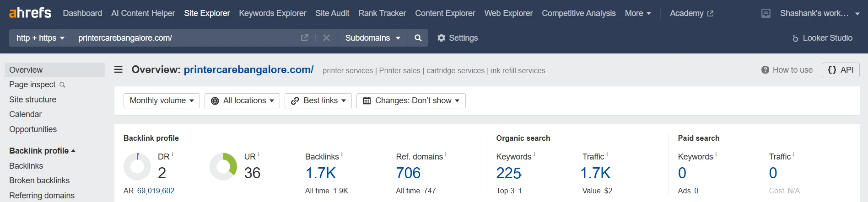Open http + https protocol dropdown
This screenshot has height=202, width=868.
coord(40,38)
